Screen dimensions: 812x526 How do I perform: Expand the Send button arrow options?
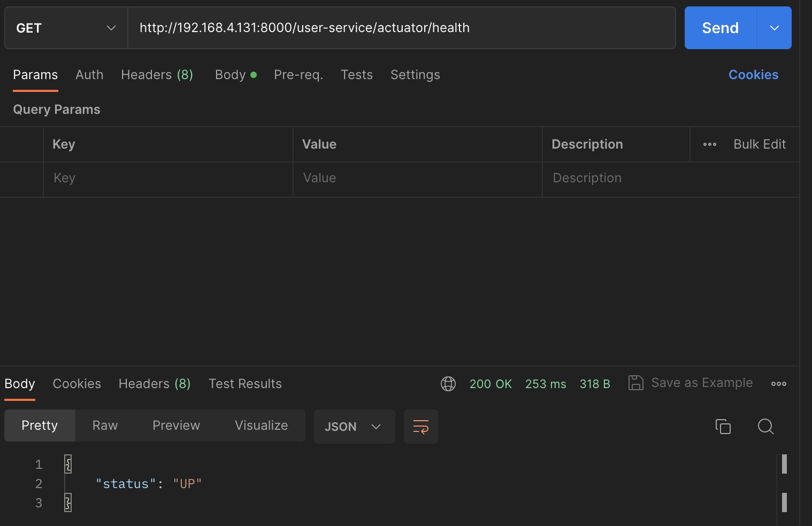pyautogui.click(x=774, y=28)
